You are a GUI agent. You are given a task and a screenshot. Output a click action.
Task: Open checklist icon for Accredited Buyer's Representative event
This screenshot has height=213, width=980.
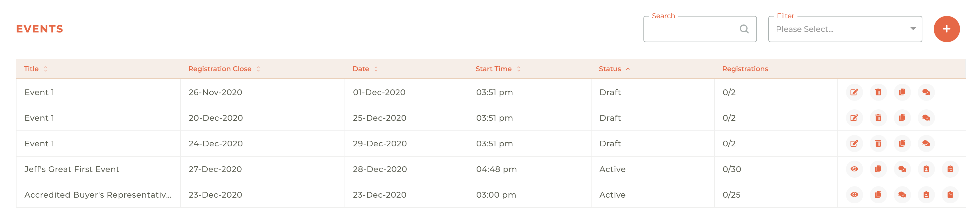950,195
